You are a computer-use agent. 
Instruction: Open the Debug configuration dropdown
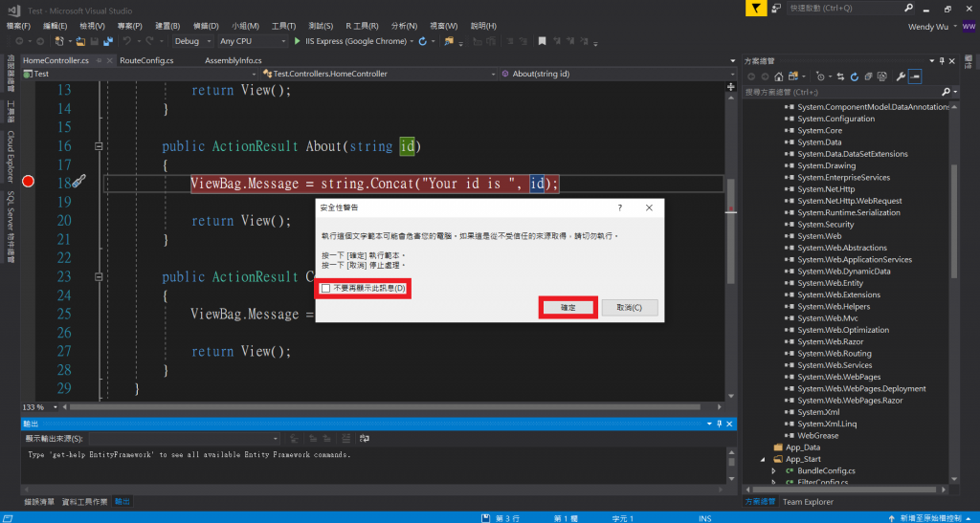click(x=192, y=41)
